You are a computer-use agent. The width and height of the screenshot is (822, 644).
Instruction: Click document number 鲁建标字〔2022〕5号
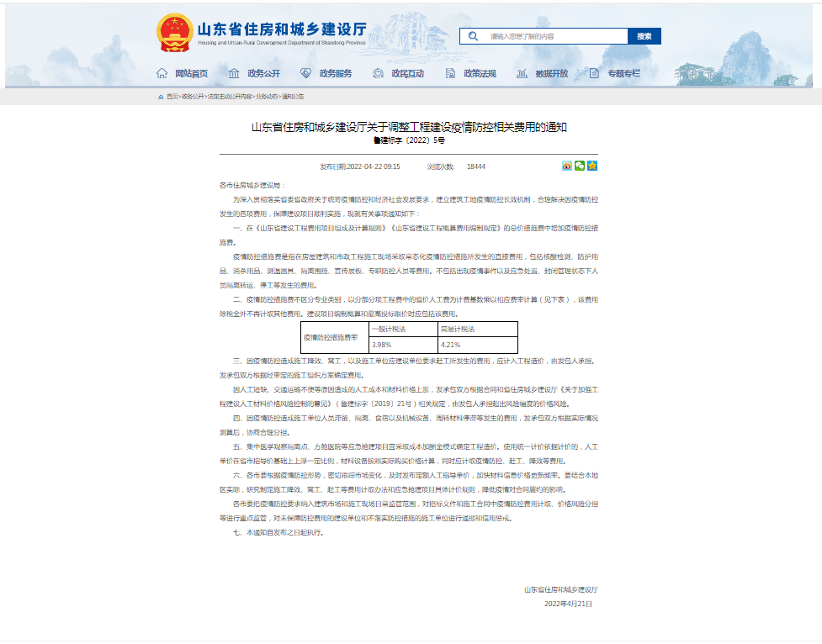tap(409, 140)
